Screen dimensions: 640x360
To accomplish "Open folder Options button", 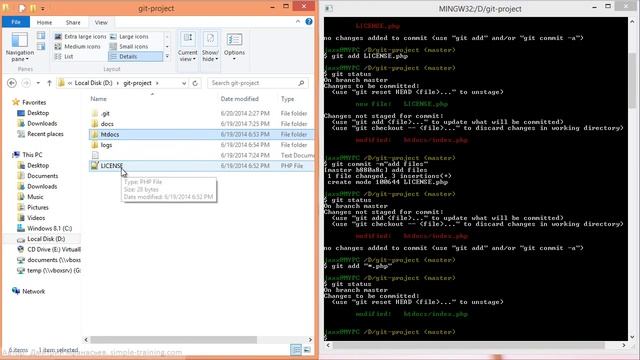I will coord(234,47).
